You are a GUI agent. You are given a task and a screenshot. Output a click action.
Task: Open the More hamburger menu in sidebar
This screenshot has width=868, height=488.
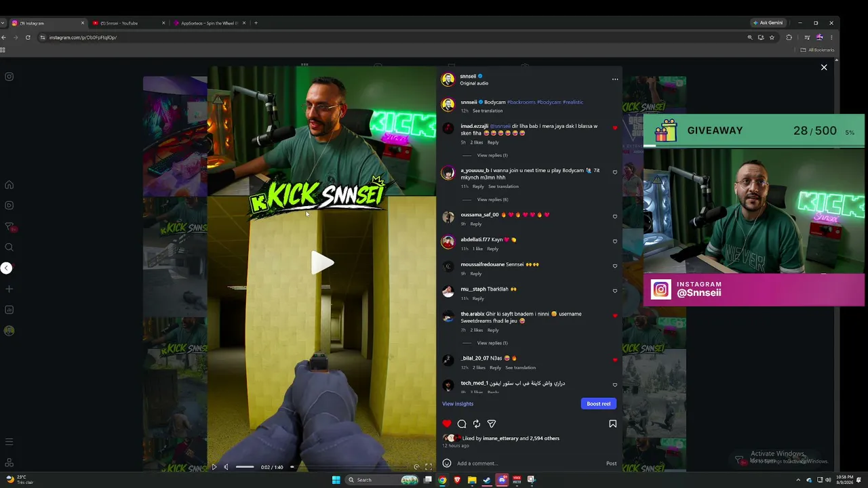(x=9, y=442)
